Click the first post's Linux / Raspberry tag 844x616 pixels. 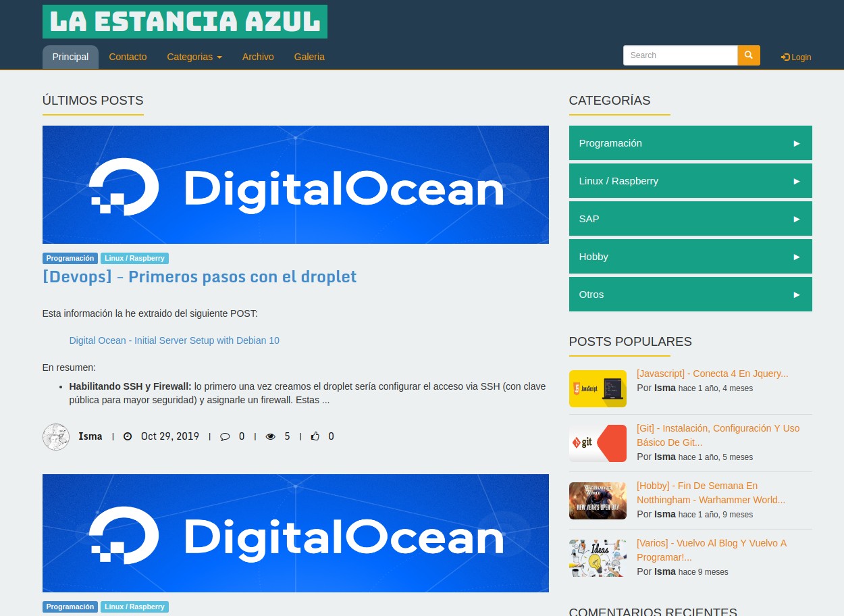[x=134, y=258]
